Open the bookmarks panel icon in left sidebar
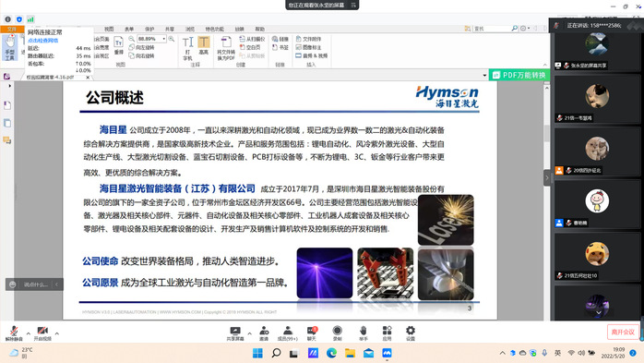Viewport: 644px width, 363px height. point(7,105)
